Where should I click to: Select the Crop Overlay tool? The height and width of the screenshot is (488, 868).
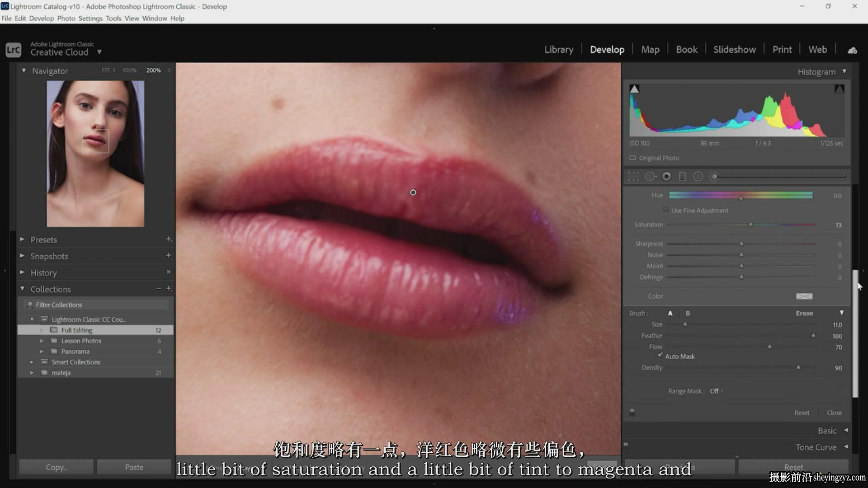(x=633, y=177)
